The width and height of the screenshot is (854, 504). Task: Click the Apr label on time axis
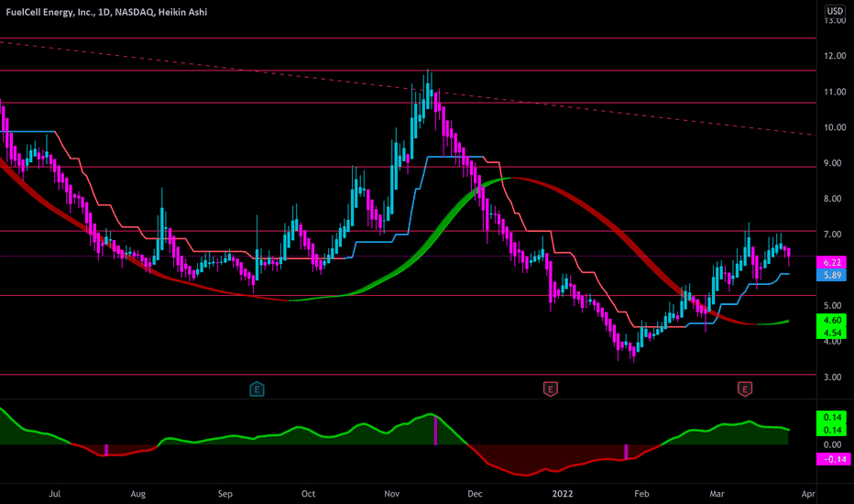tap(808, 494)
